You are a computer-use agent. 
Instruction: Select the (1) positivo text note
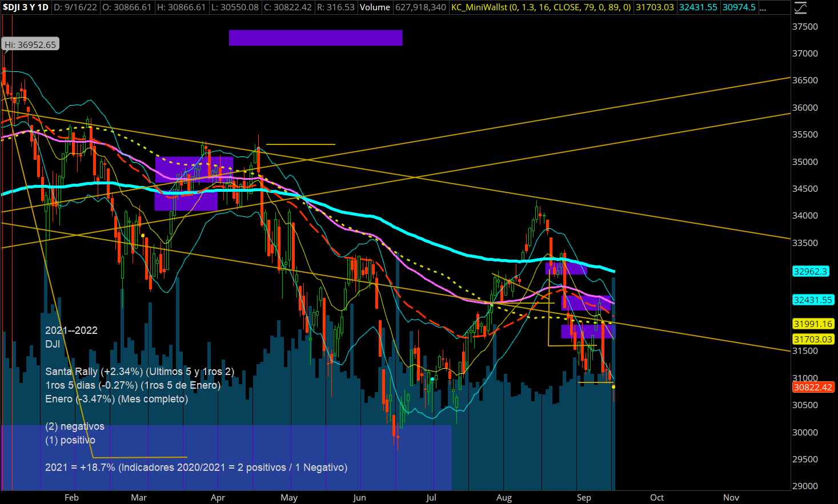[x=70, y=440]
